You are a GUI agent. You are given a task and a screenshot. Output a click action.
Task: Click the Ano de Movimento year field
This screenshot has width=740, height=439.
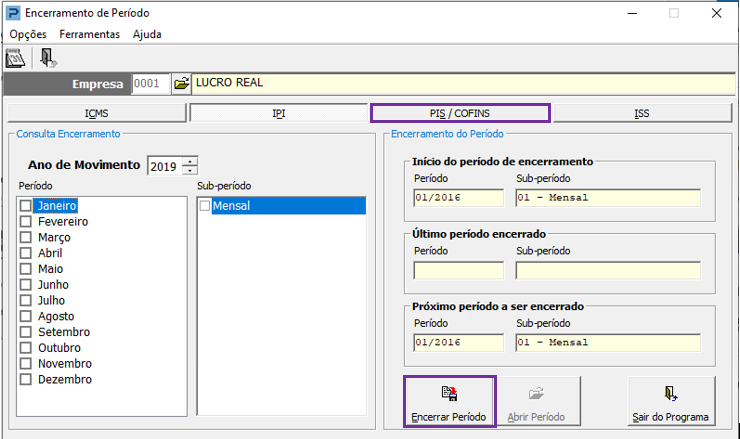[x=164, y=166]
